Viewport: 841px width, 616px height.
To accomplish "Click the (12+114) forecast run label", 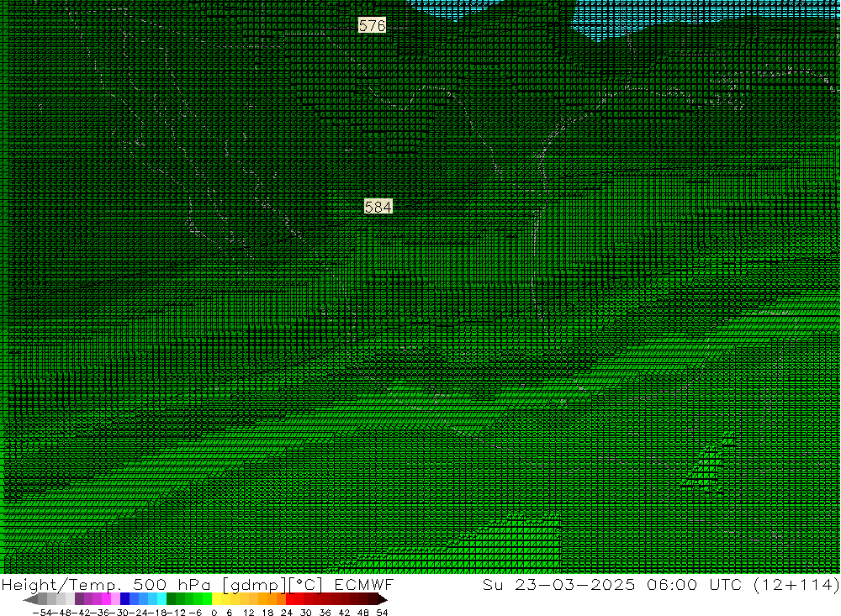I will (x=796, y=584).
